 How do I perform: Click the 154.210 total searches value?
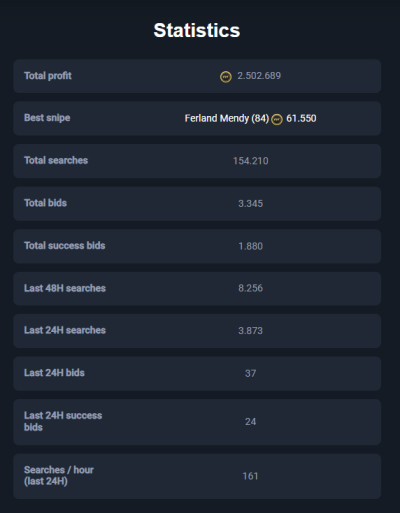pos(251,161)
